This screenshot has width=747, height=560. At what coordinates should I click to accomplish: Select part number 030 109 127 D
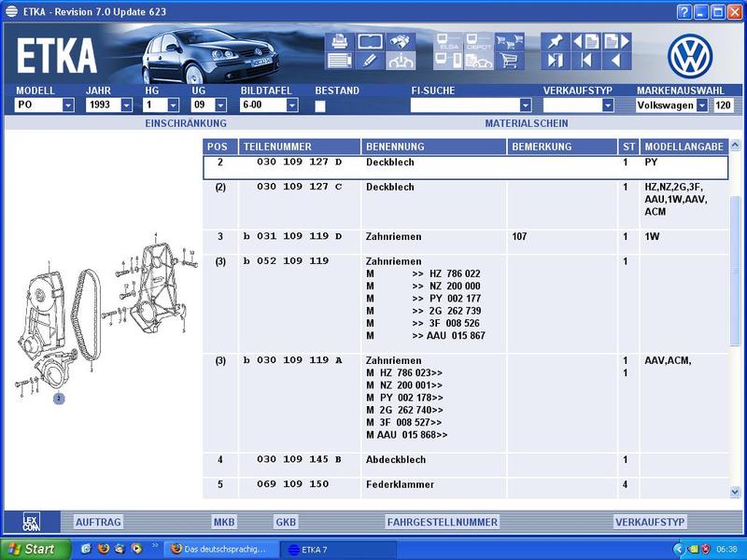pyautogui.click(x=299, y=161)
